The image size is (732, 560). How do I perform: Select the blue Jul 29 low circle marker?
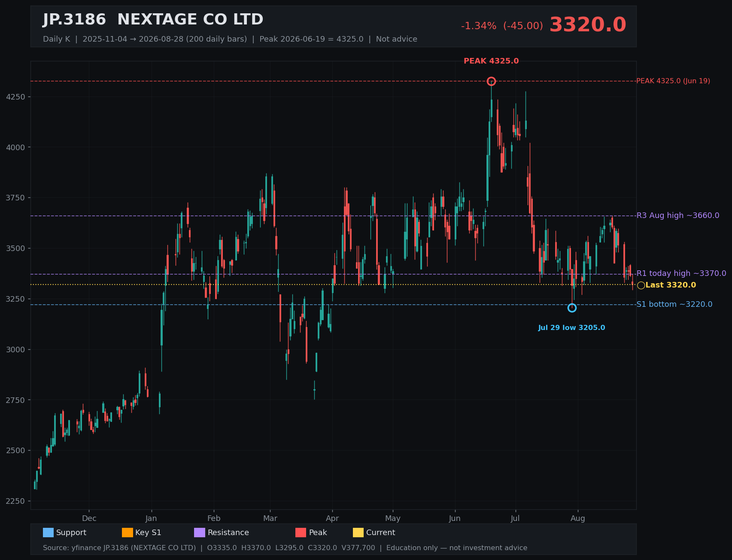pos(572,308)
